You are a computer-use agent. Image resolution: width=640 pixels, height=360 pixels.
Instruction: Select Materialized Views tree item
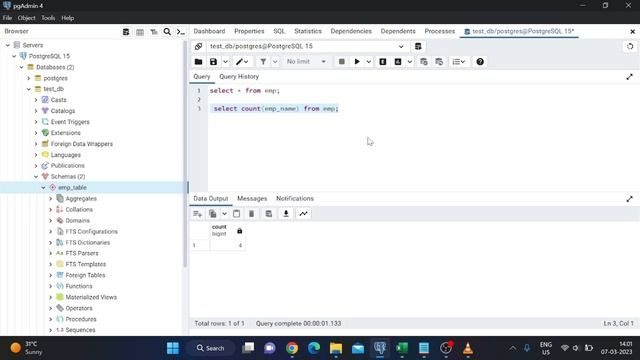coord(91,297)
